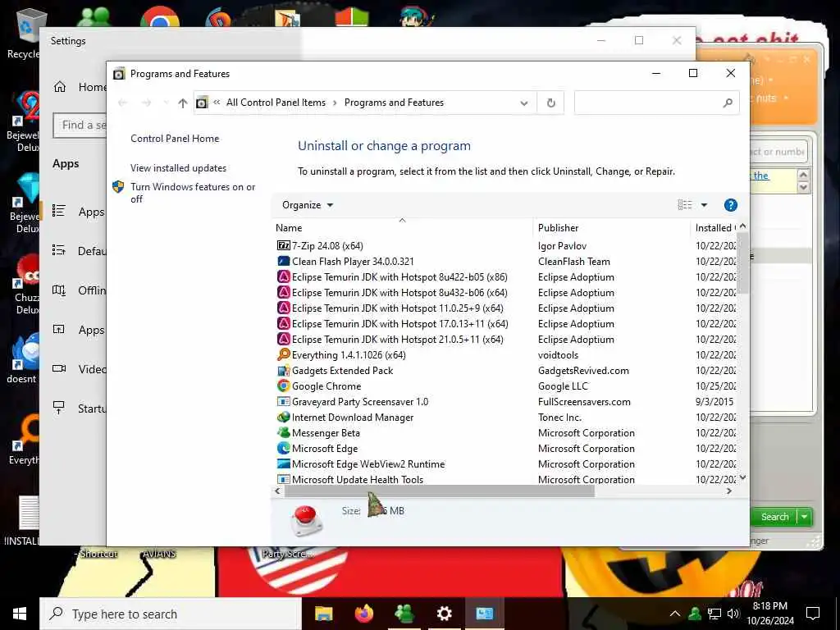
Task: Go up one level with the up arrow
Action: [183, 103]
